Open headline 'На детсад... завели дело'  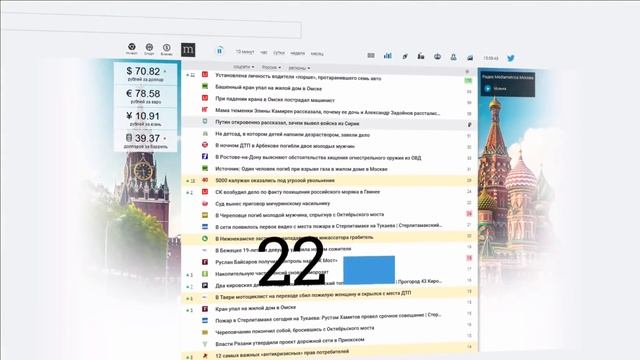pos(292,134)
